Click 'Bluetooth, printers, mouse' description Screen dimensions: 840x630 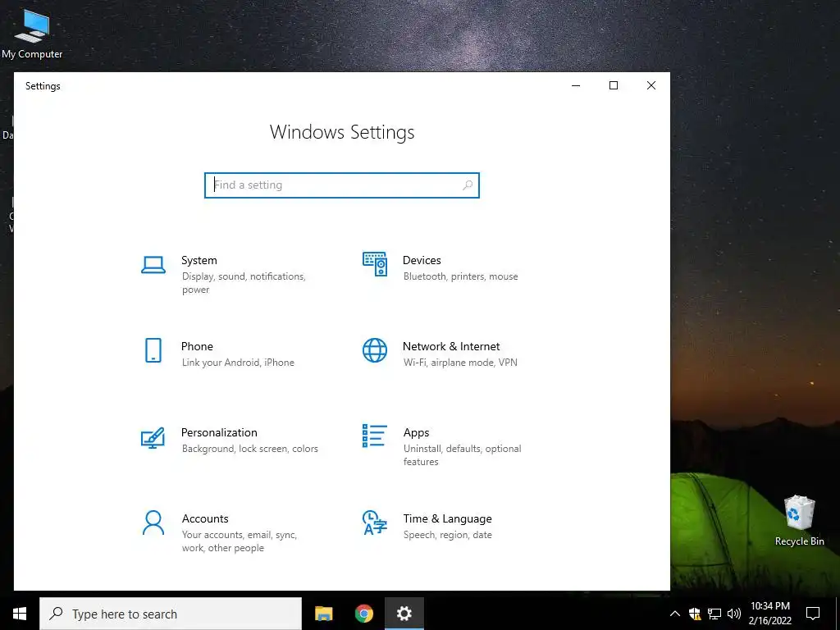(x=461, y=276)
